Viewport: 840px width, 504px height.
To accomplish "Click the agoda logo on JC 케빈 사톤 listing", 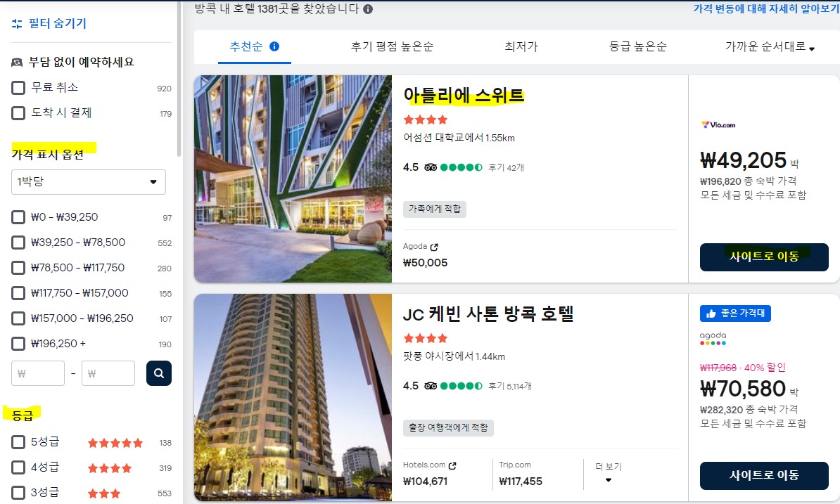I will point(713,338).
